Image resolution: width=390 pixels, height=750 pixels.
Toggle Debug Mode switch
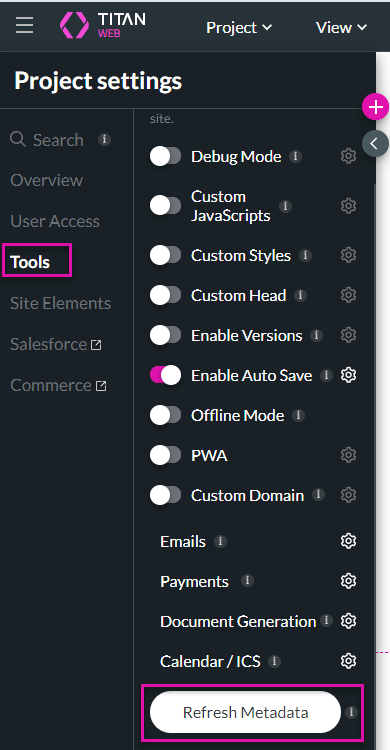(x=166, y=156)
